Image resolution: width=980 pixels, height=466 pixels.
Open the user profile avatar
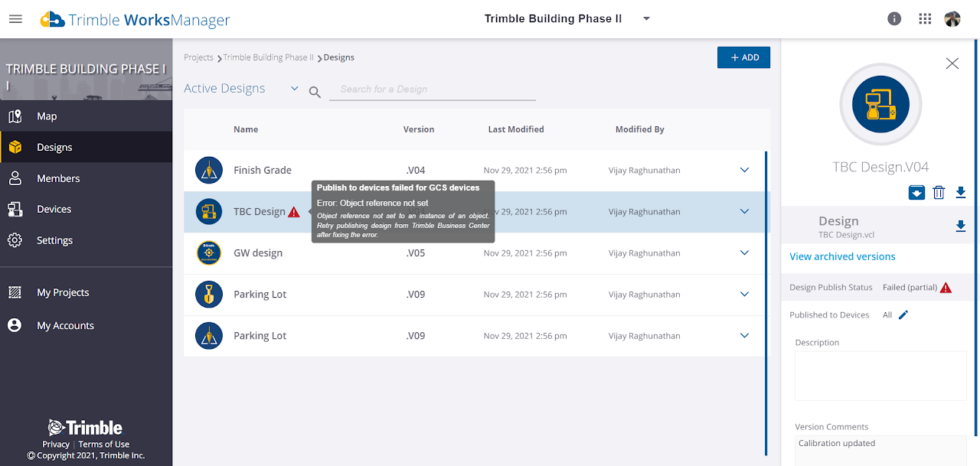coord(952,19)
